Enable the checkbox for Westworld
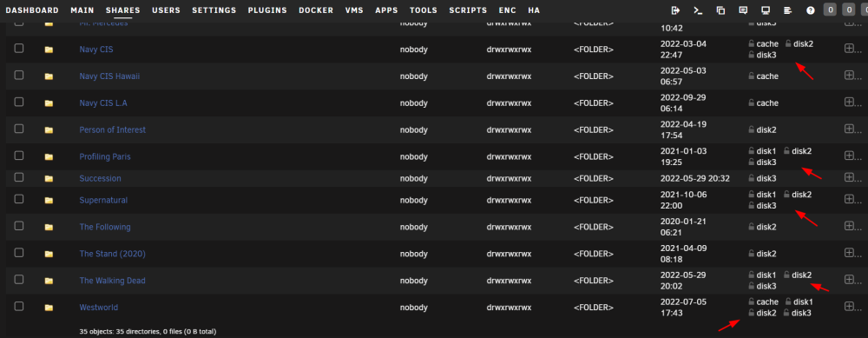 tap(19, 306)
